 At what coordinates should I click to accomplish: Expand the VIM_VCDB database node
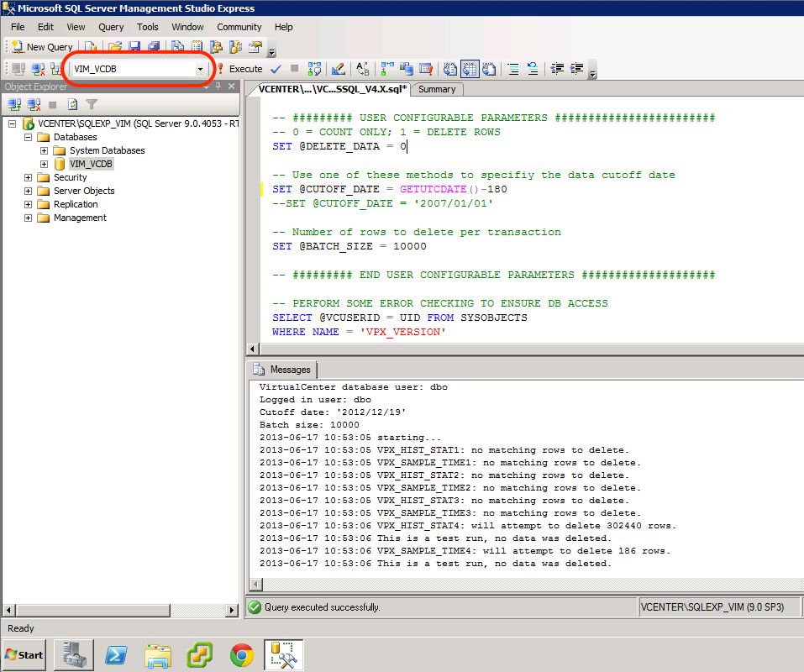[x=44, y=164]
